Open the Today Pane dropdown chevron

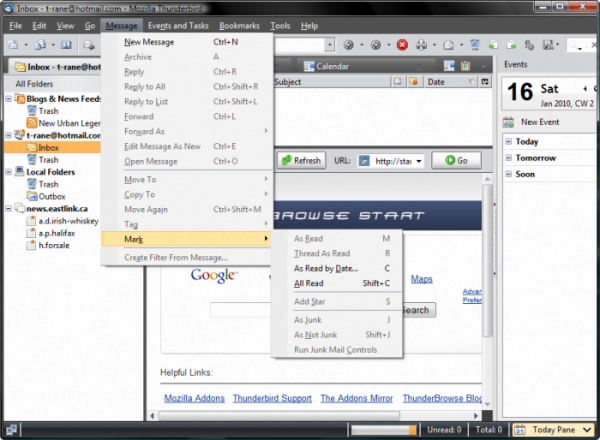[x=587, y=430]
